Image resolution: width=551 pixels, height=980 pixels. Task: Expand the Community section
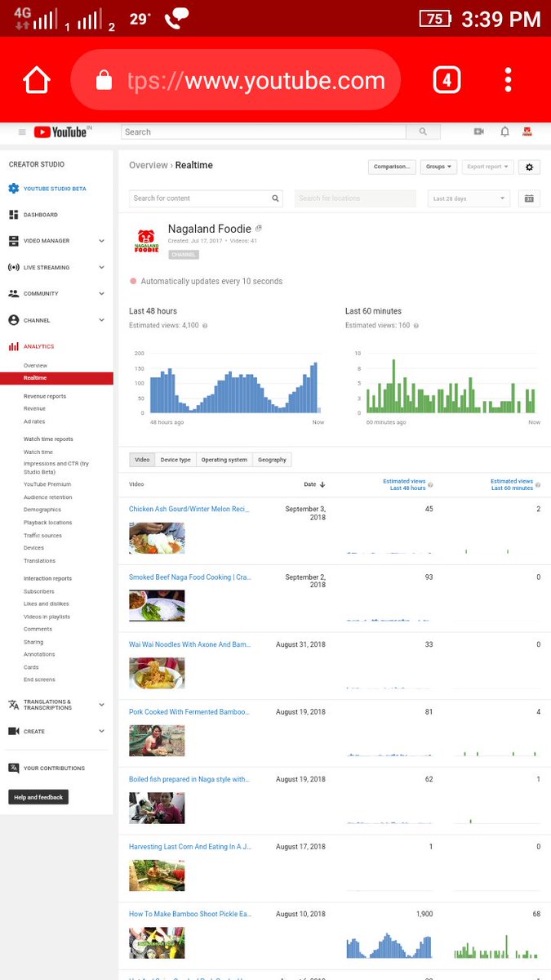click(101, 293)
